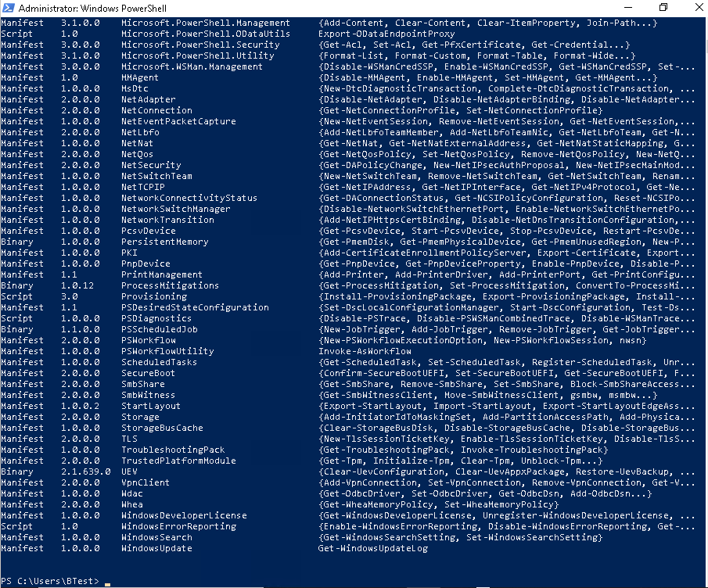Click the 'Whea' module name
This screenshot has height=588, width=708.
(x=132, y=504)
